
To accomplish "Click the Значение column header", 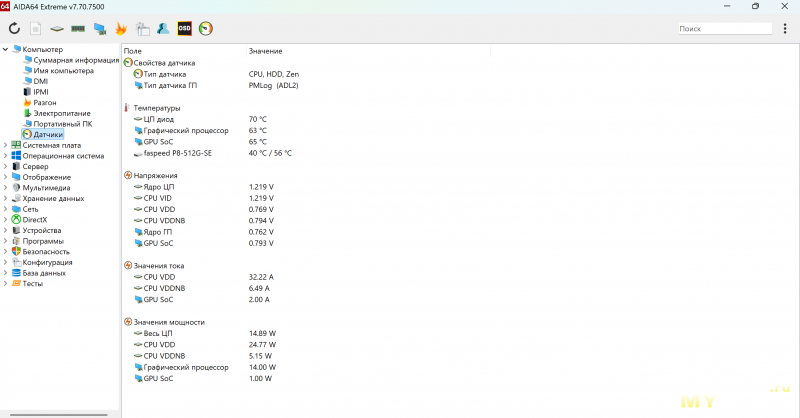I will pyautogui.click(x=265, y=49).
